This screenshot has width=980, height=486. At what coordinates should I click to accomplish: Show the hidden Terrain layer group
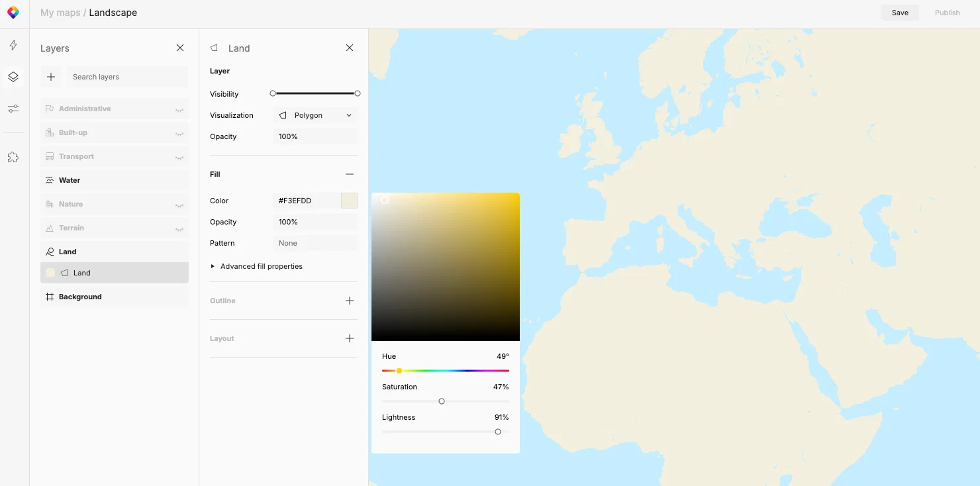click(179, 228)
